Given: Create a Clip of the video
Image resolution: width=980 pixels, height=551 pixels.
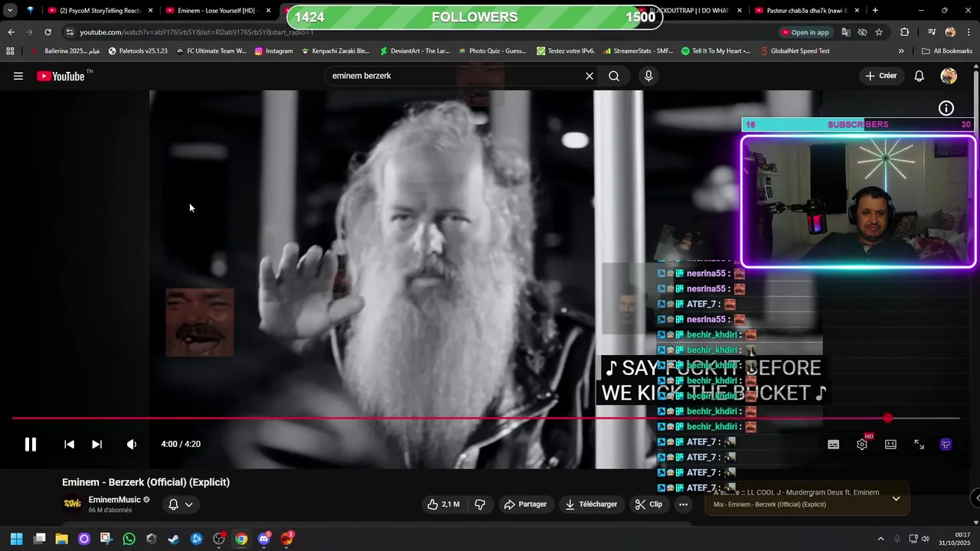Looking at the screenshot, I should pos(648,504).
